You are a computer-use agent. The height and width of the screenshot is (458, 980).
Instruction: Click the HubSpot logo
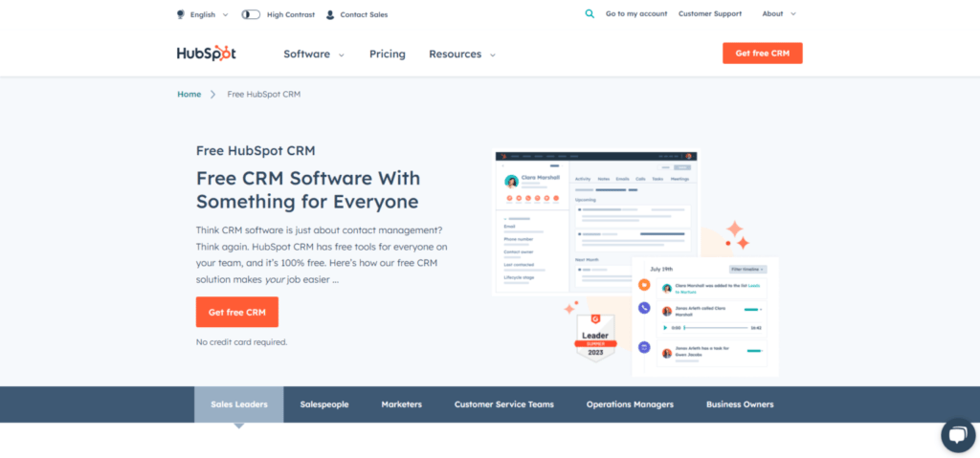[206, 54]
